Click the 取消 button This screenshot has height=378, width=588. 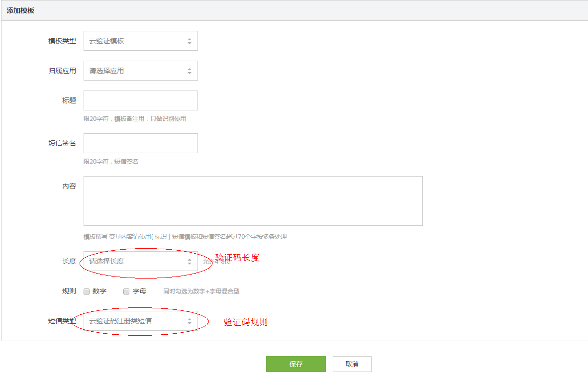click(x=352, y=364)
